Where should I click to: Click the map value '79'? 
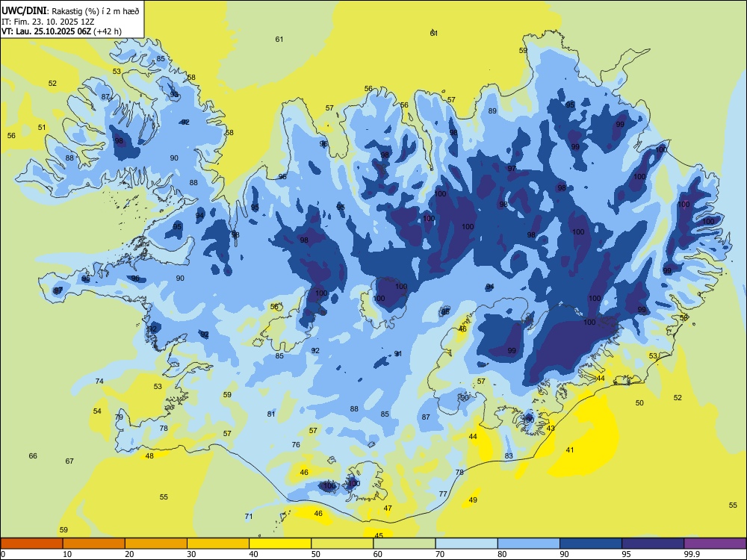coord(119,417)
